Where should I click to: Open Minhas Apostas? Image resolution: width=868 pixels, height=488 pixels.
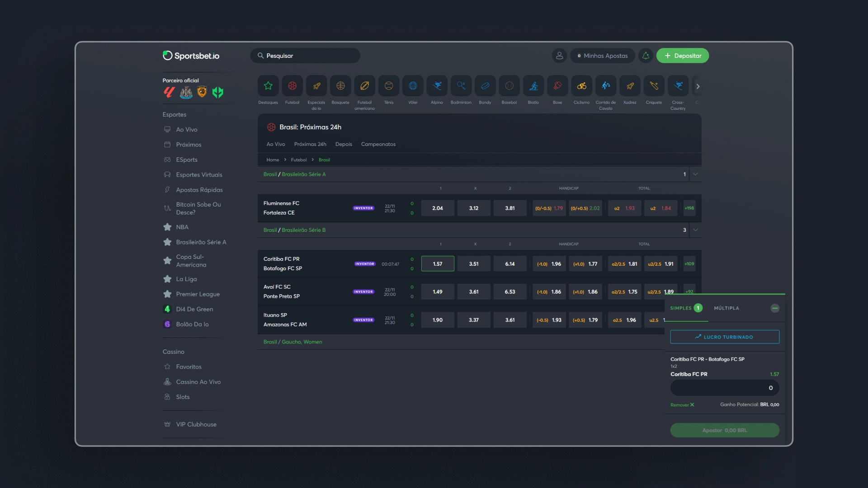[x=603, y=56]
